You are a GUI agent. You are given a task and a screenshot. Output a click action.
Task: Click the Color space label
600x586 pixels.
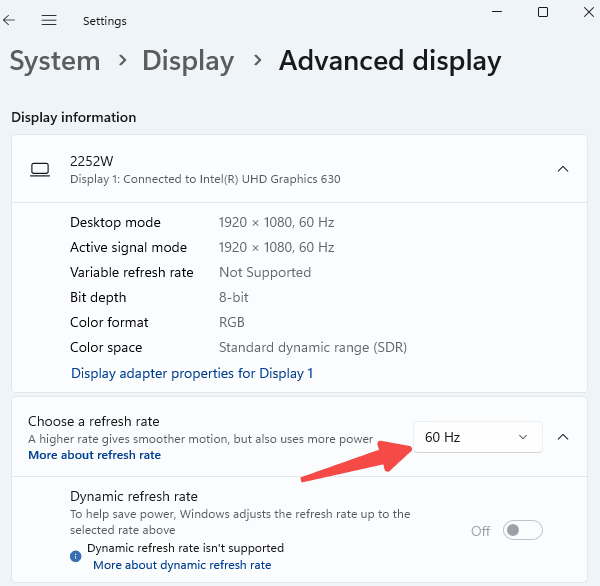[x=106, y=348]
